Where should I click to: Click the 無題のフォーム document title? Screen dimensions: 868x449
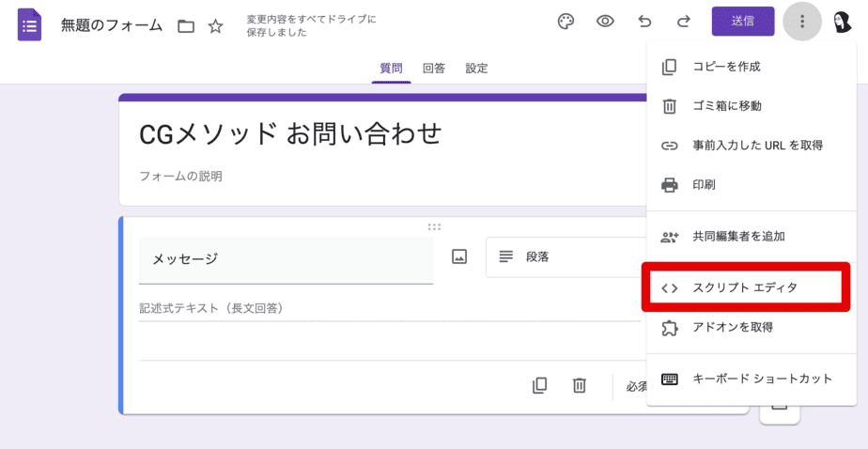tap(111, 25)
